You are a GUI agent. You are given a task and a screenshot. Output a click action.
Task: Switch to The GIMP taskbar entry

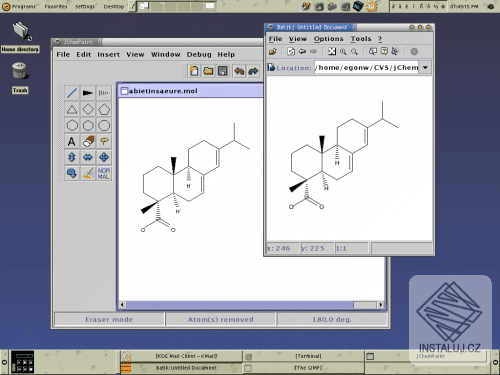[304, 368]
